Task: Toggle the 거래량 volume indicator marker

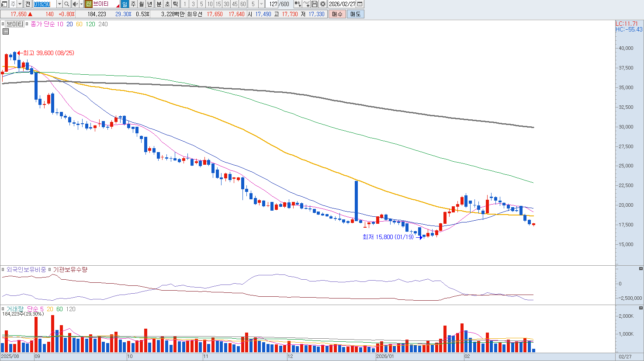Action: (x=3, y=309)
